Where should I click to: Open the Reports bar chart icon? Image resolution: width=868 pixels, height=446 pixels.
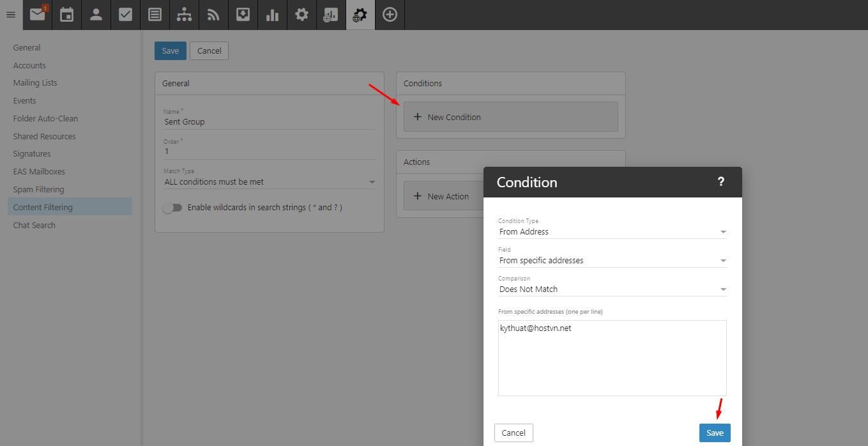pyautogui.click(x=272, y=15)
